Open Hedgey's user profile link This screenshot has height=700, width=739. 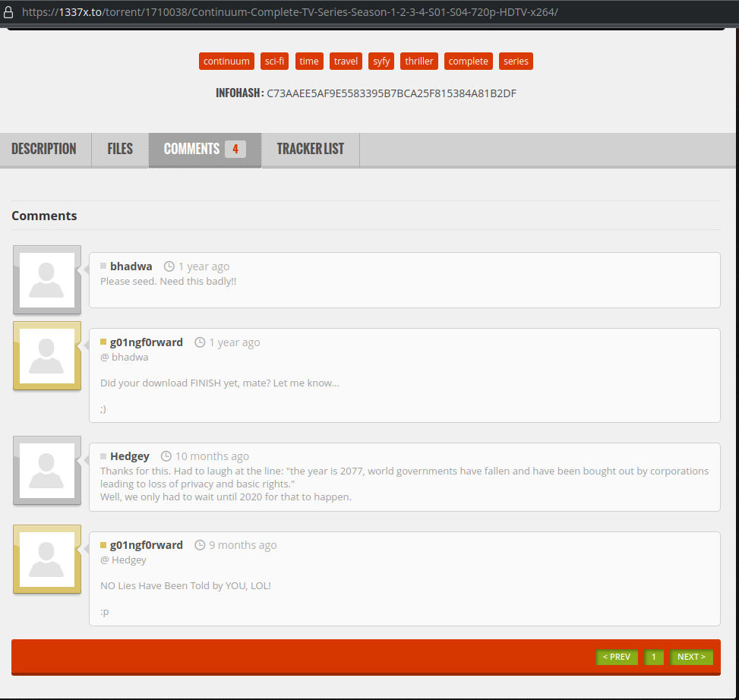point(130,456)
